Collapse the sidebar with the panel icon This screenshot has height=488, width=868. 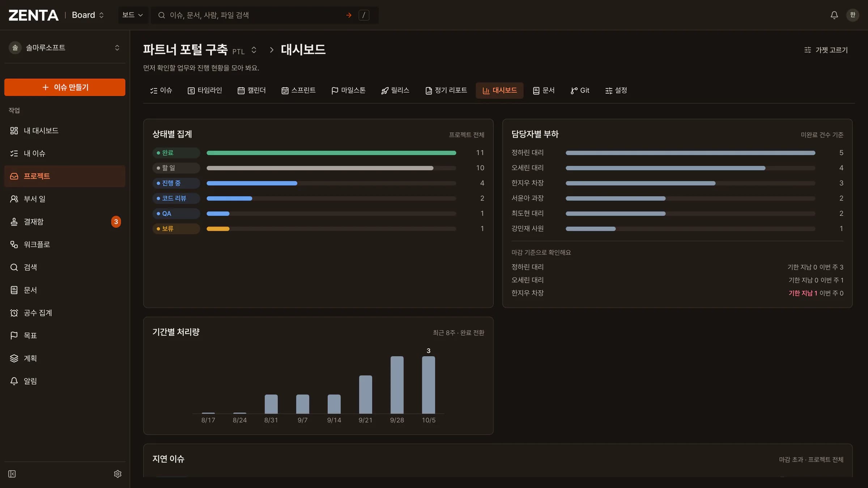pyautogui.click(x=12, y=474)
